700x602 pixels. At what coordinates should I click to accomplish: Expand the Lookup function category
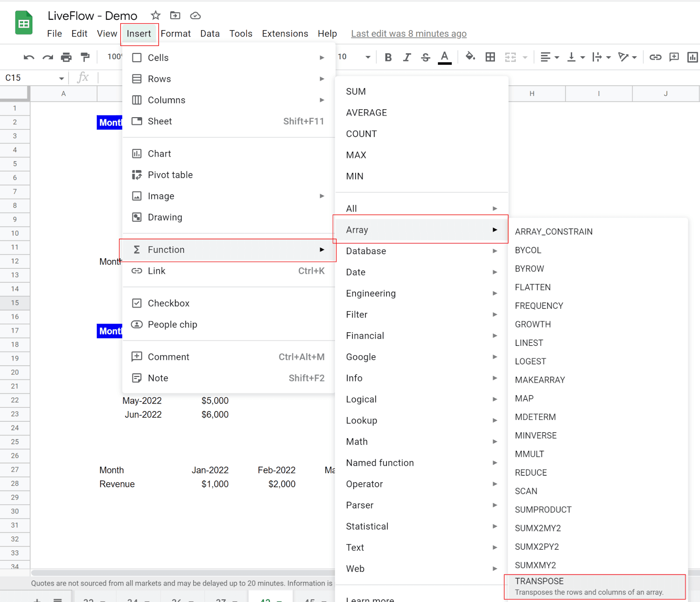(x=422, y=421)
